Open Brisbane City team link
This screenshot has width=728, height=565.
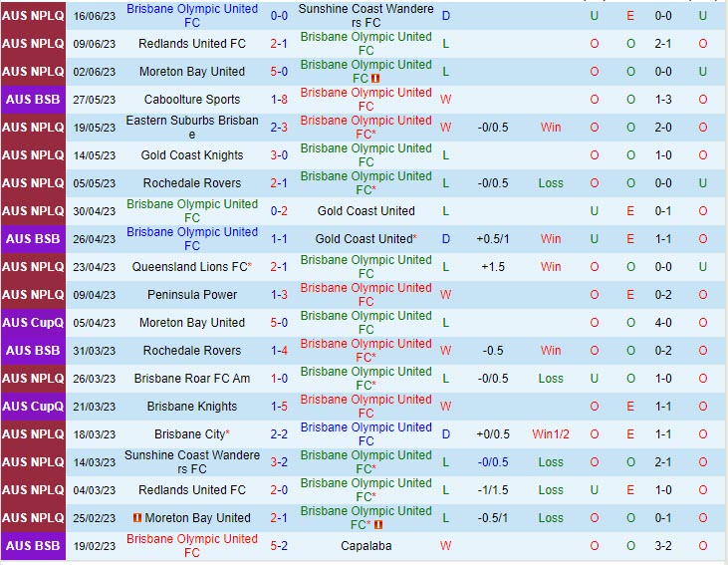tap(189, 434)
